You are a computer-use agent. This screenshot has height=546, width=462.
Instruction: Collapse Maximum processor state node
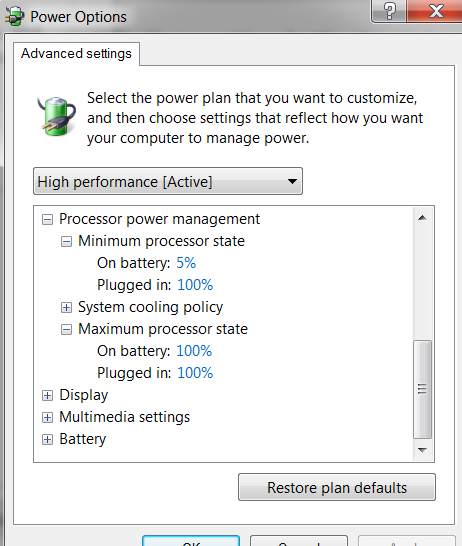pos(66,329)
